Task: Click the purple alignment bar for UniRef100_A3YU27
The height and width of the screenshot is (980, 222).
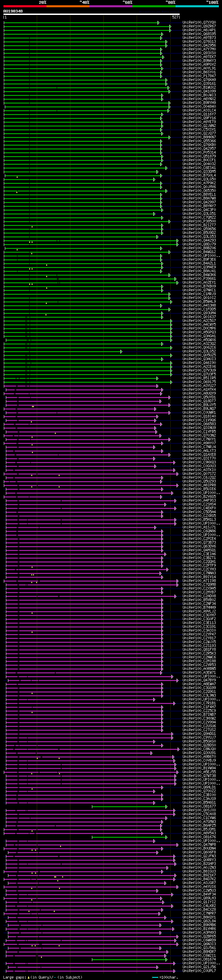Action: coord(82,386)
